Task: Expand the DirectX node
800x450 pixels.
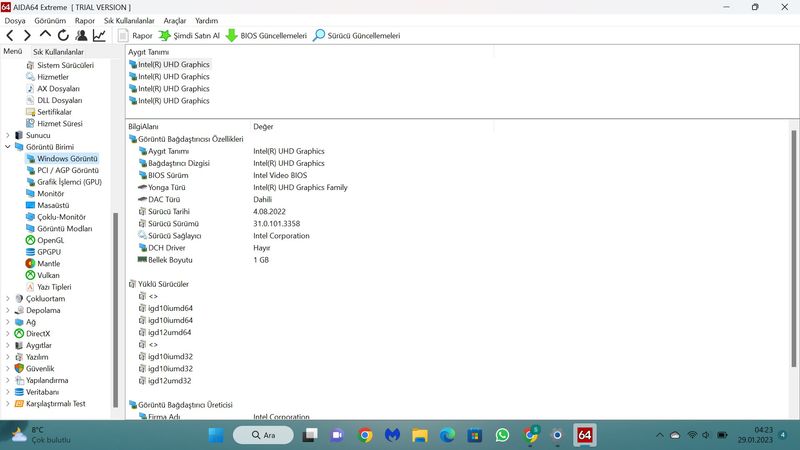Action: pyautogui.click(x=8, y=334)
